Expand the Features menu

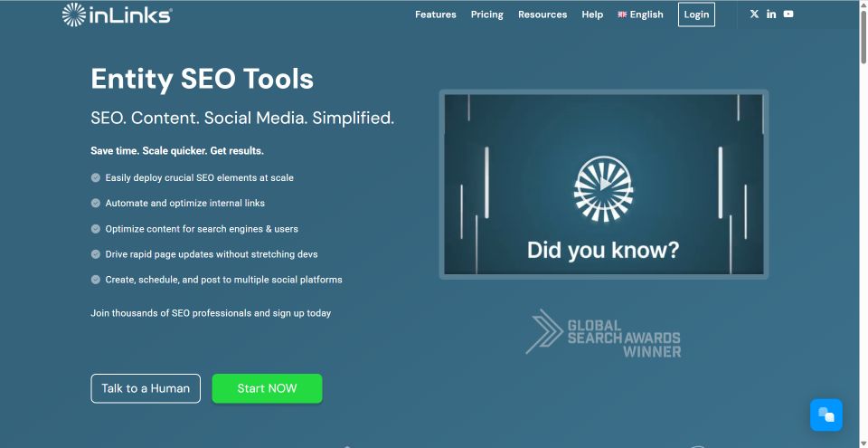pos(435,14)
